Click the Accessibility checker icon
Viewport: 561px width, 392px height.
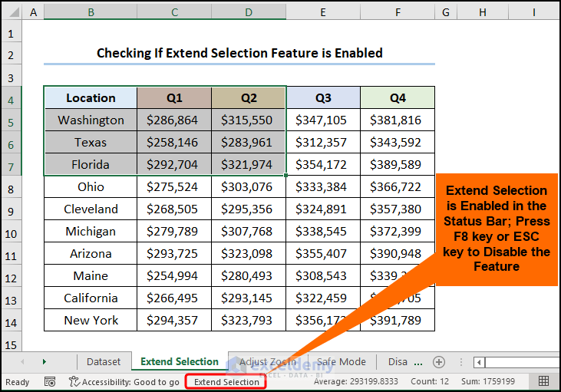74,381
